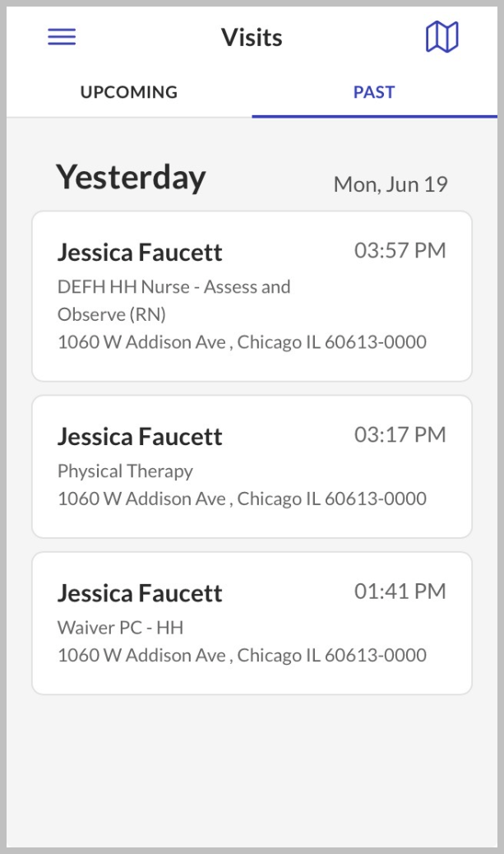504x854 pixels.
Task: Tap the 03:57 PM visit time
Action: point(400,250)
